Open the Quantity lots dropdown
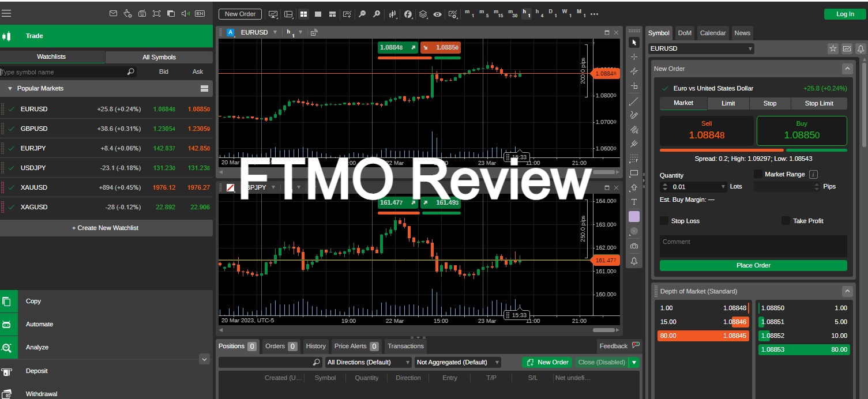Image resolution: width=868 pixels, height=399 pixels. click(x=723, y=187)
